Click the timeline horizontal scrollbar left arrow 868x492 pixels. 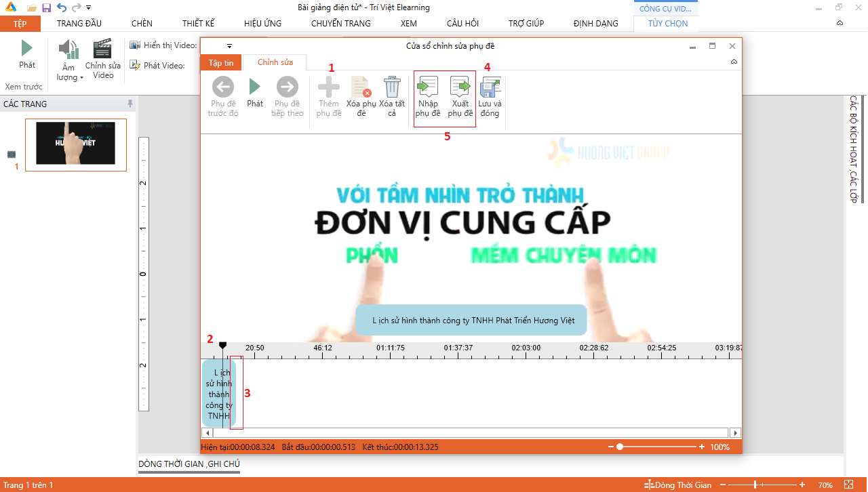(209, 432)
